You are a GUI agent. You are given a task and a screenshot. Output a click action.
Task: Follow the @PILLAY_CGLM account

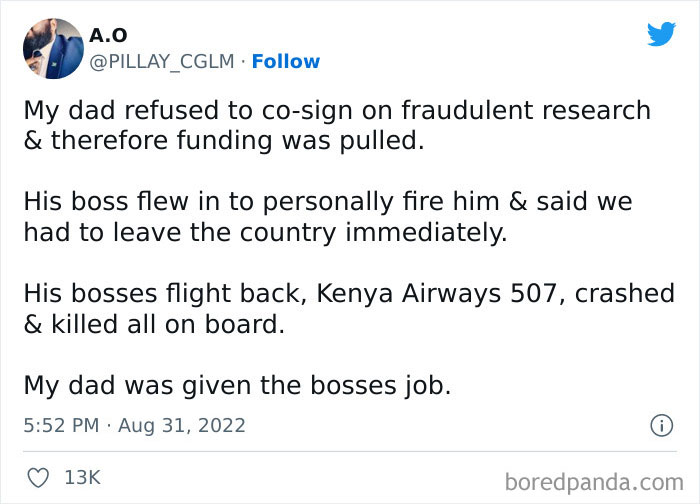[286, 61]
